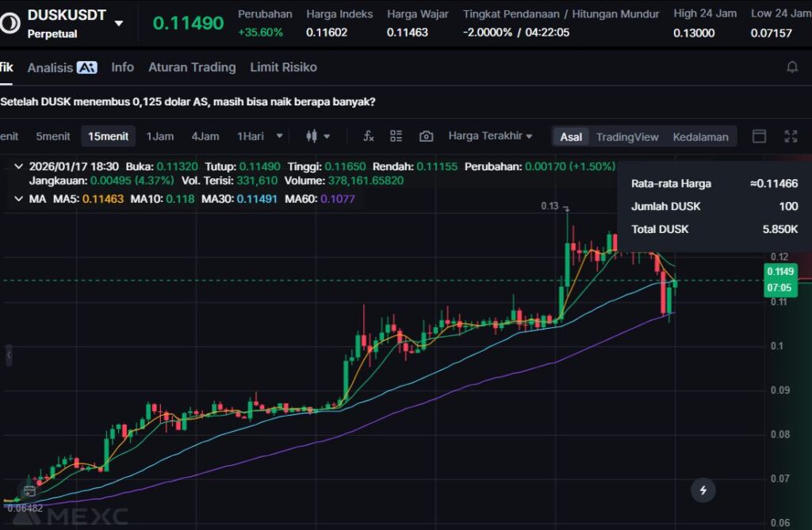Viewport: 812px width, 530px height.
Task: Expand chart to fullscreen
Action: [x=790, y=136]
